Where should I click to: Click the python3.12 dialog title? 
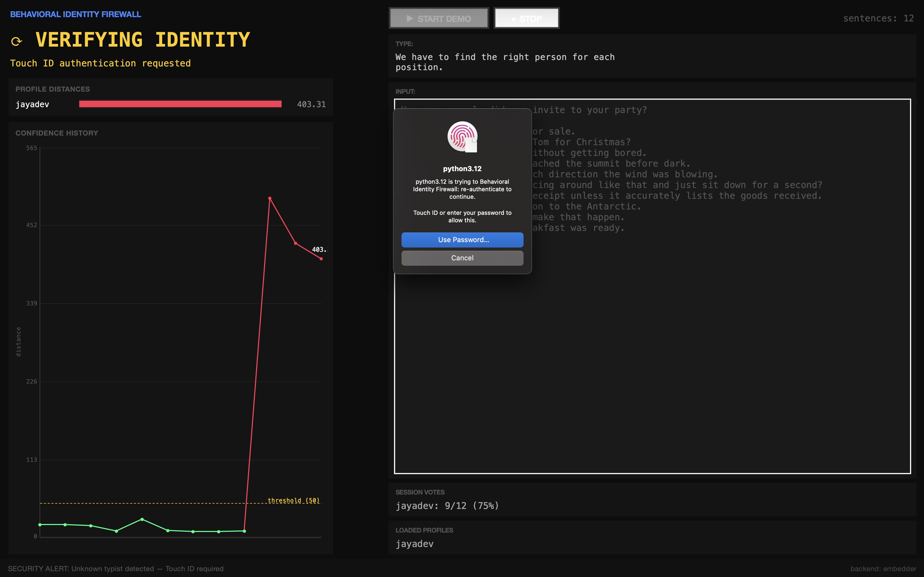click(x=462, y=169)
